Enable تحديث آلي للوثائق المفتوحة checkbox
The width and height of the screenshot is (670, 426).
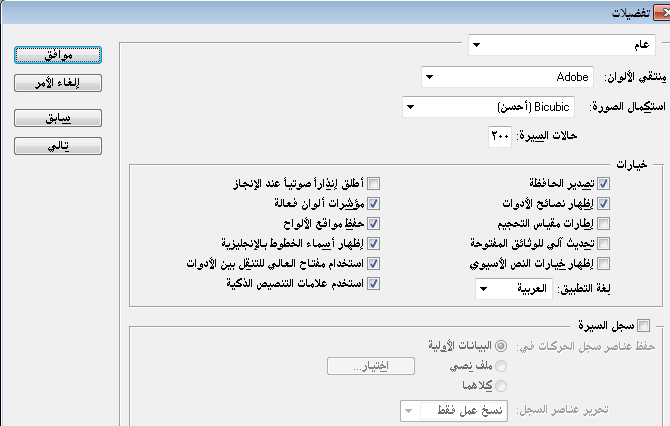click(603, 244)
